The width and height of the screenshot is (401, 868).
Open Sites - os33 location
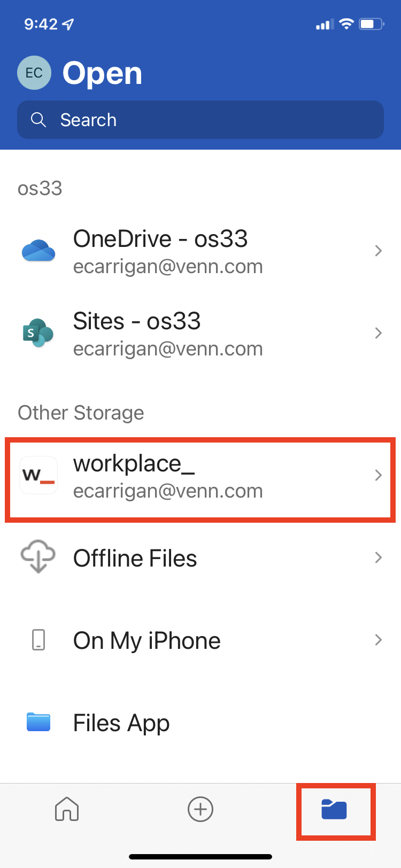[x=200, y=334]
